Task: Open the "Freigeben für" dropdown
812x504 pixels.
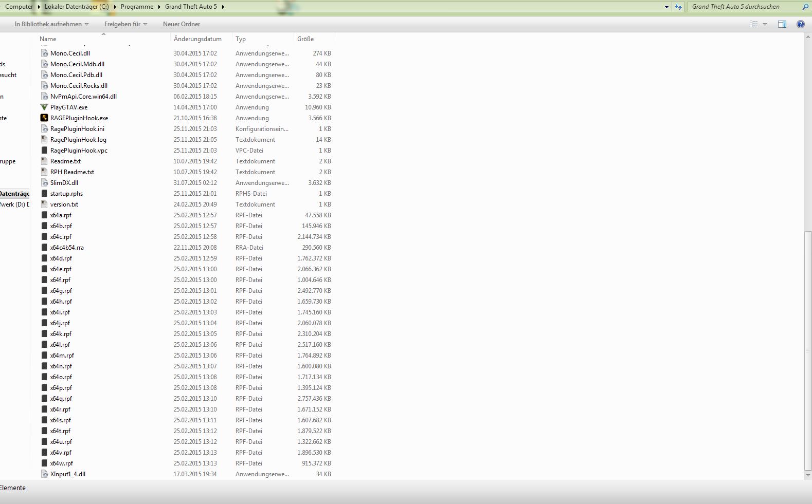Action: pyautogui.click(x=126, y=24)
